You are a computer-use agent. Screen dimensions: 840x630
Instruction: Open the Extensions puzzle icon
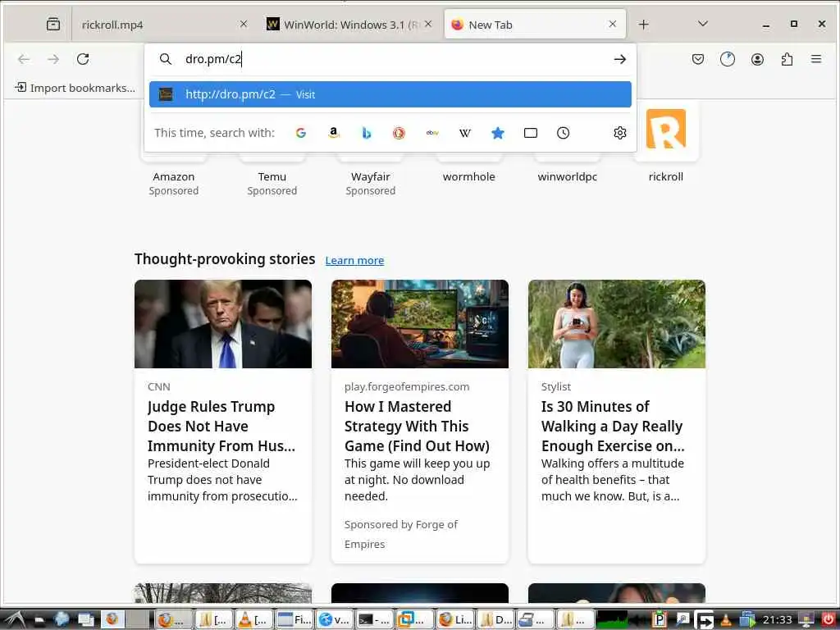(787, 59)
